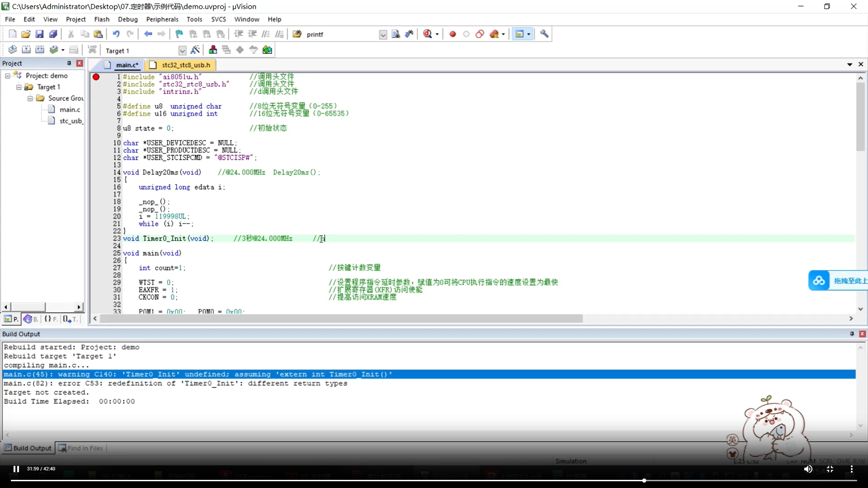Click the Build target icon
The height and width of the screenshot is (488, 868).
tap(26, 50)
